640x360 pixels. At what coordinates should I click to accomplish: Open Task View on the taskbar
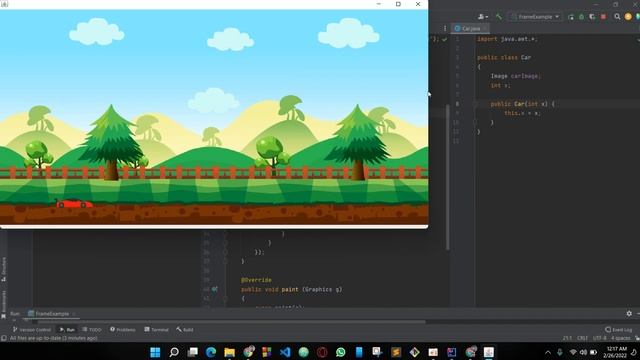click(x=193, y=352)
